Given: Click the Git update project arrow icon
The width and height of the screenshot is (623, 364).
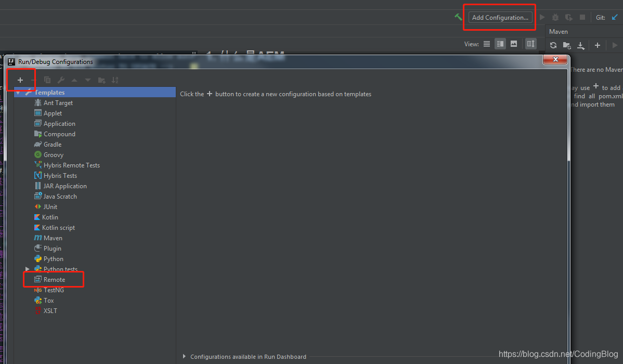Looking at the screenshot, I should [x=615, y=18].
